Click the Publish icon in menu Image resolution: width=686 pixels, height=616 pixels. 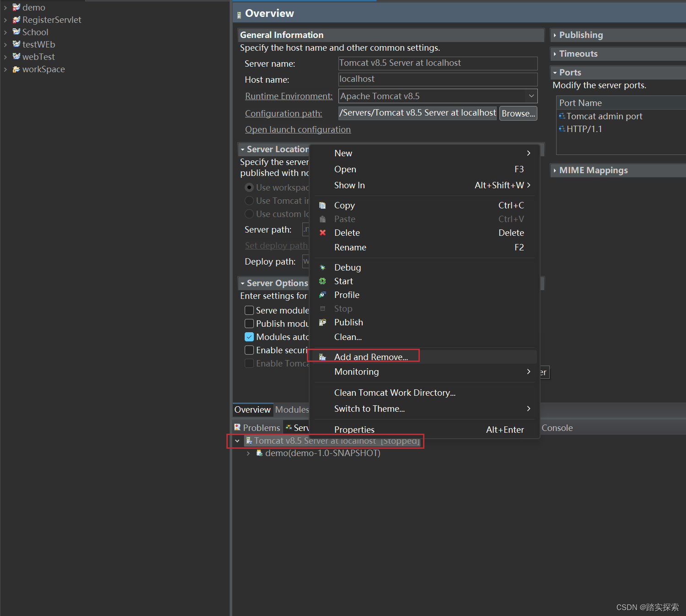click(x=322, y=322)
